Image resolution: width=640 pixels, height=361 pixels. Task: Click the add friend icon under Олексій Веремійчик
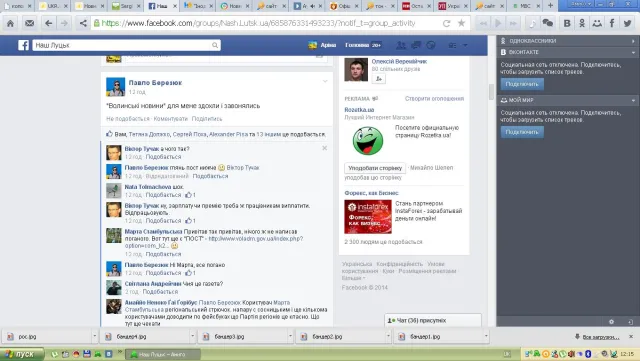click(x=379, y=79)
